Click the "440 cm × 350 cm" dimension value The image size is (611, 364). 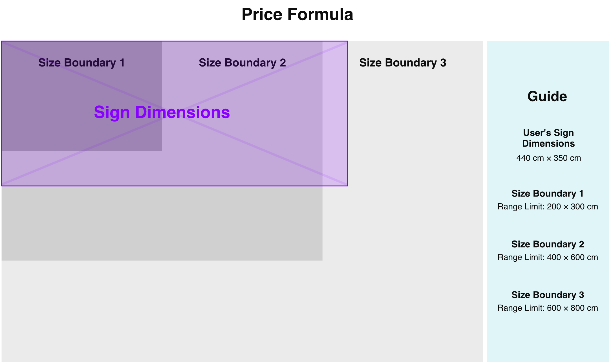click(x=548, y=158)
